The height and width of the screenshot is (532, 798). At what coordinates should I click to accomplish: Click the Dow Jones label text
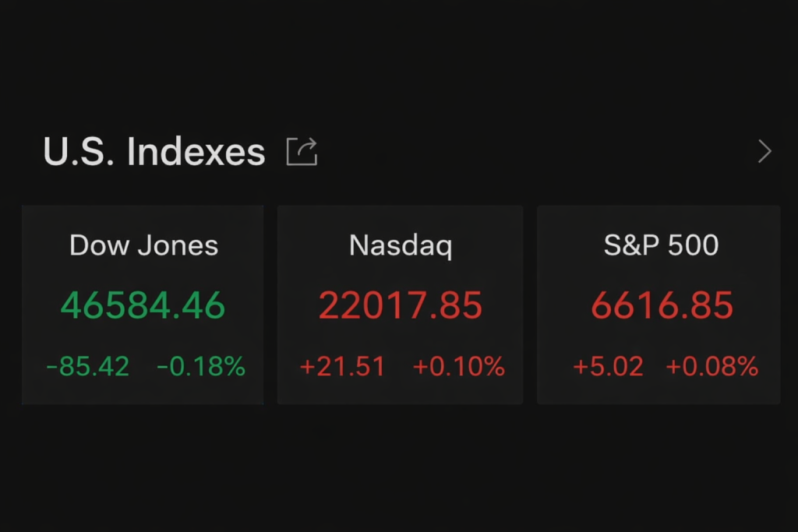point(143,245)
